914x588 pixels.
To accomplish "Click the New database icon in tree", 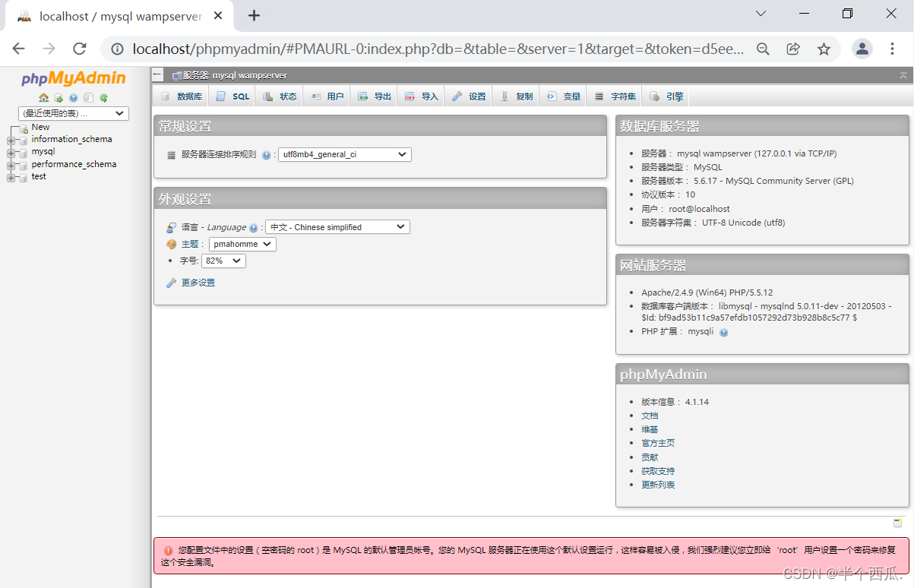I will point(23,128).
